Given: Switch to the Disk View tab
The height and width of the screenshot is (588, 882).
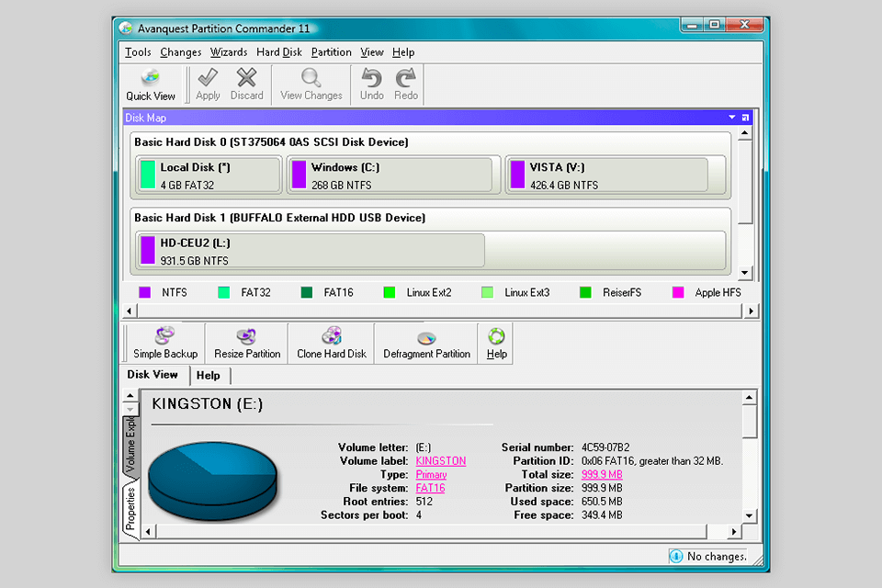Looking at the screenshot, I should click(153, 375).
